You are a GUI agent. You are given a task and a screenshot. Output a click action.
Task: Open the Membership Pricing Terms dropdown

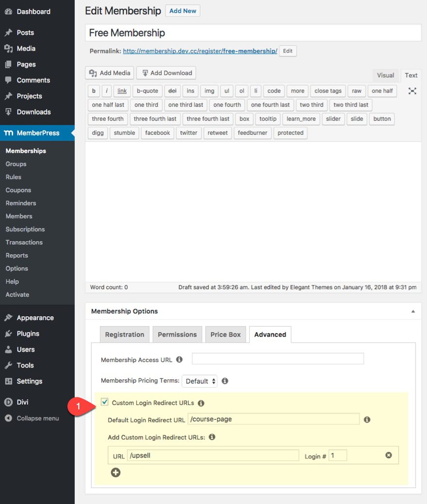pyautogui.click(x=199, y=381)
